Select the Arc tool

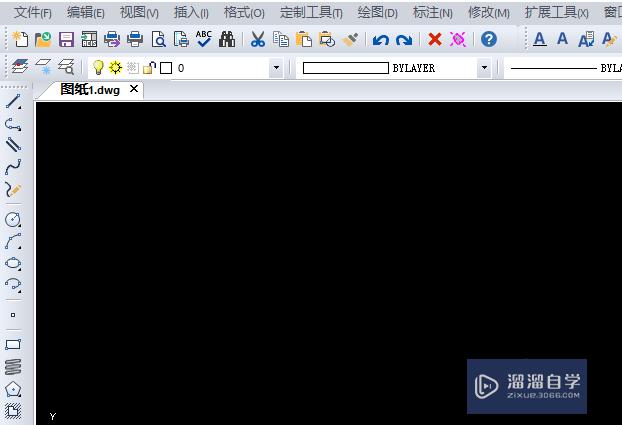point(13,241)
